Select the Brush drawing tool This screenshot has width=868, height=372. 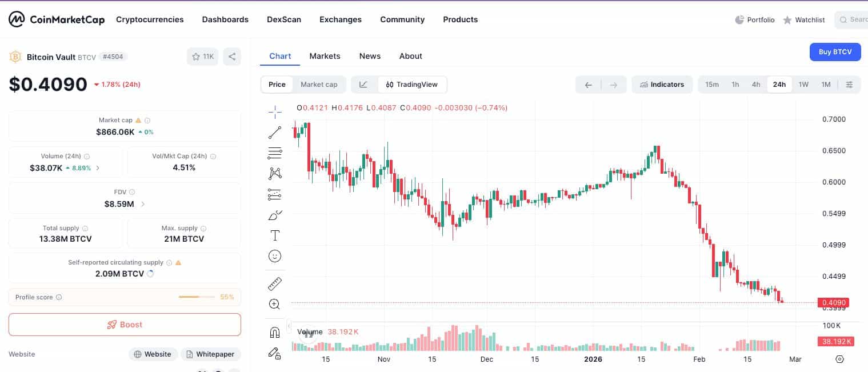[x=275, y=215]
